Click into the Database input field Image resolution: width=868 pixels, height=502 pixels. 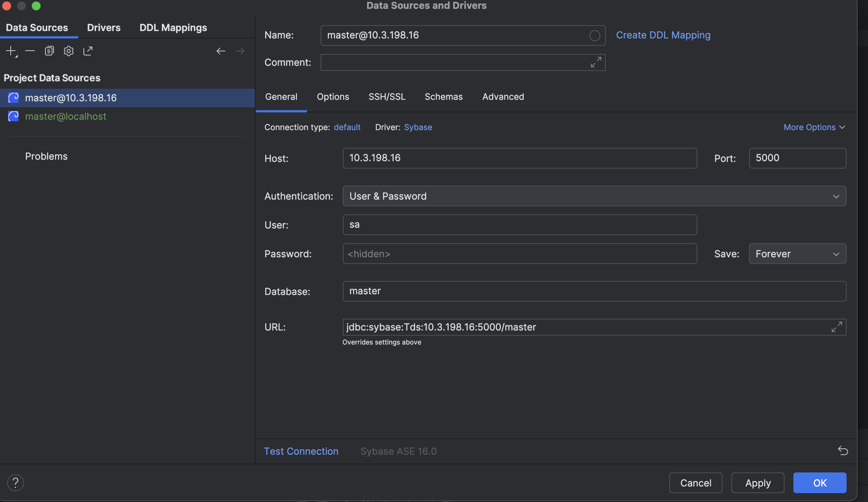click(594, 291)
